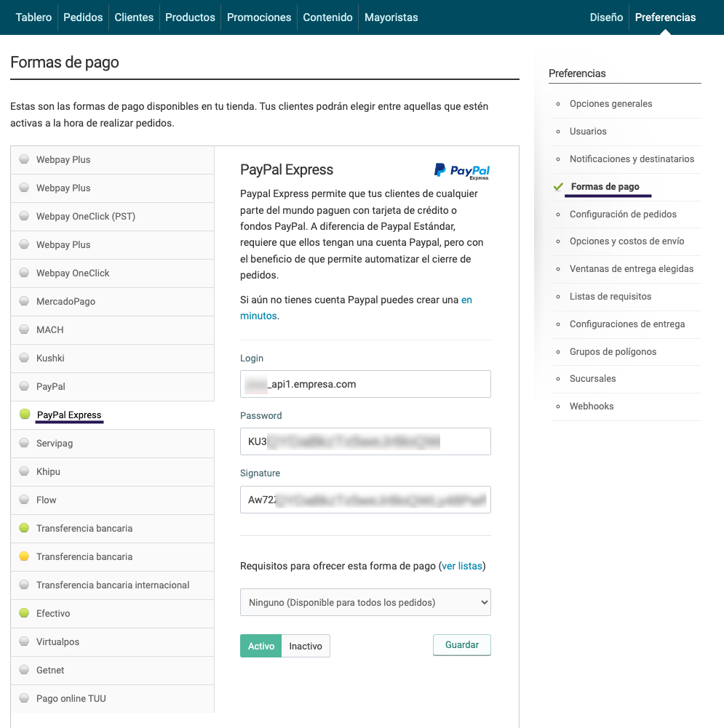Open the Mayoristas menu
Viewport: 724px width, 728px height.
pos(391,17)
